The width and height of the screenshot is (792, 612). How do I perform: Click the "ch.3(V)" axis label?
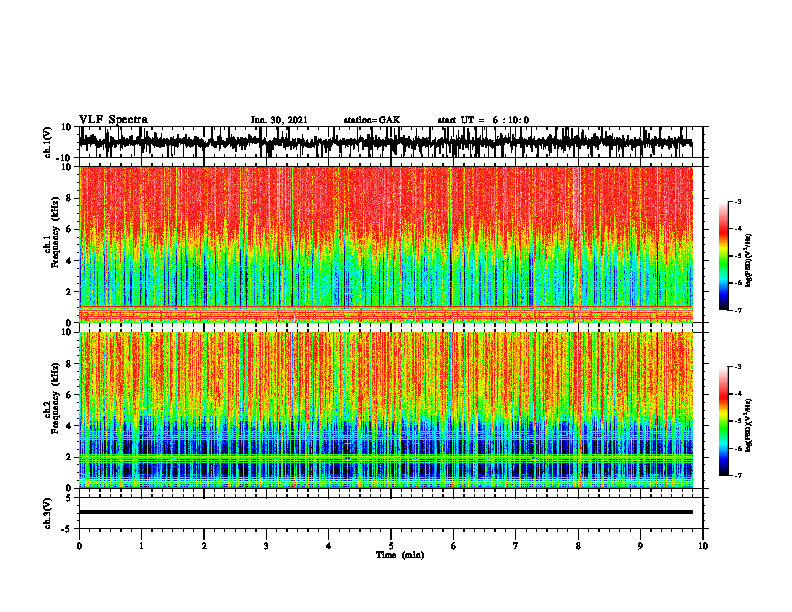tap(48, 513)
